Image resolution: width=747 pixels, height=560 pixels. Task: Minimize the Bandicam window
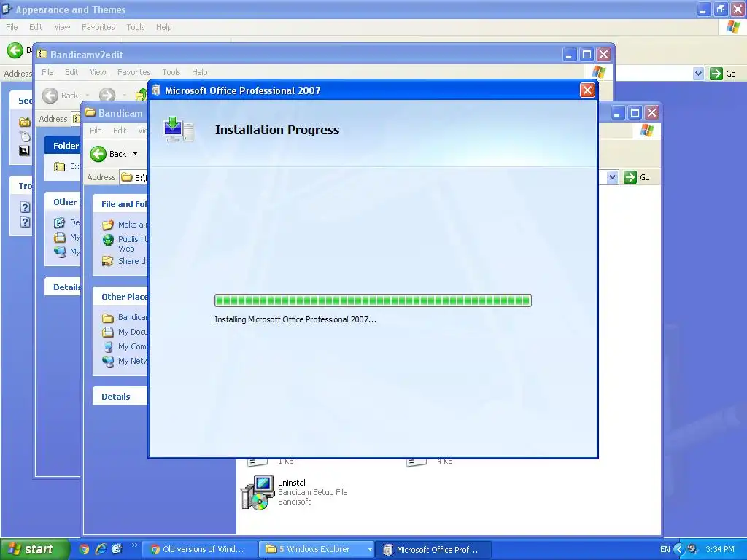(x=617, y=113)
